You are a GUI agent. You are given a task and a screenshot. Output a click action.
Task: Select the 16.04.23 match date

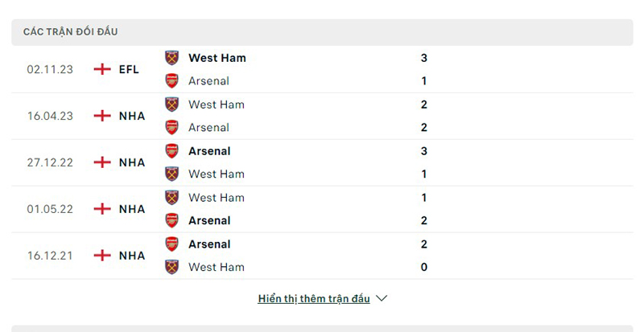(x=50, y=116)
